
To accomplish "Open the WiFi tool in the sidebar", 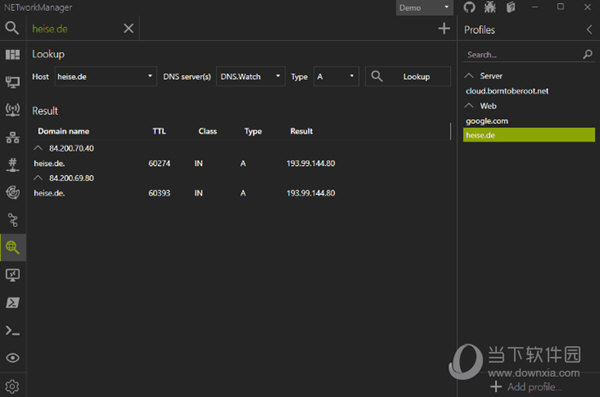I will click(x=13, y=109).
